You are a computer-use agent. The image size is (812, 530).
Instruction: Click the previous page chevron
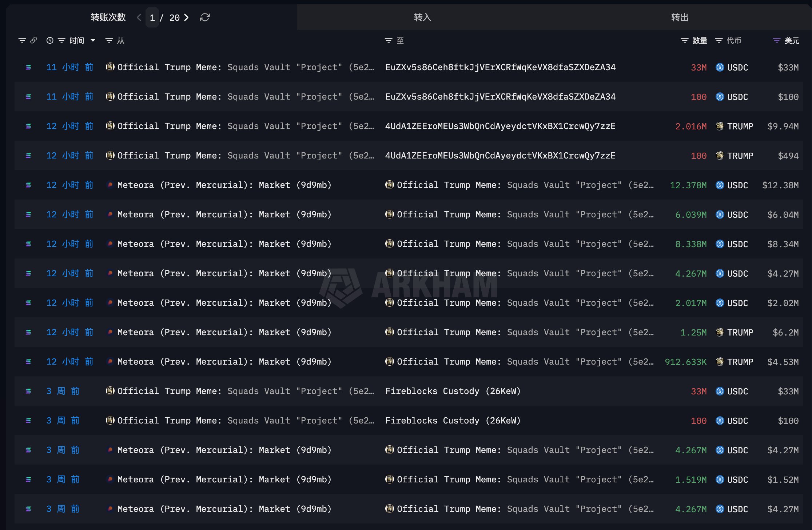[x=139, y=17]
